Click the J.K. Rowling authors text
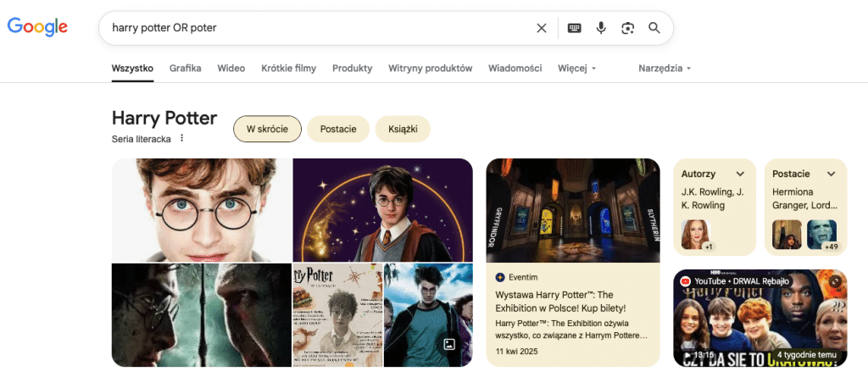868x377 pixels. coord(712,199)
